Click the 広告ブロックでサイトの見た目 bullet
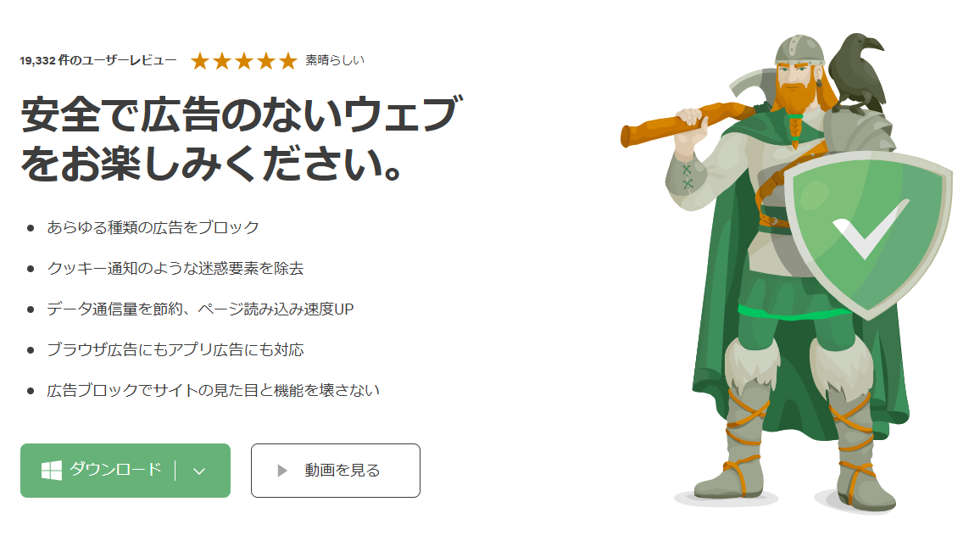This screenshot has height=552, width=980. coord(213,390)
